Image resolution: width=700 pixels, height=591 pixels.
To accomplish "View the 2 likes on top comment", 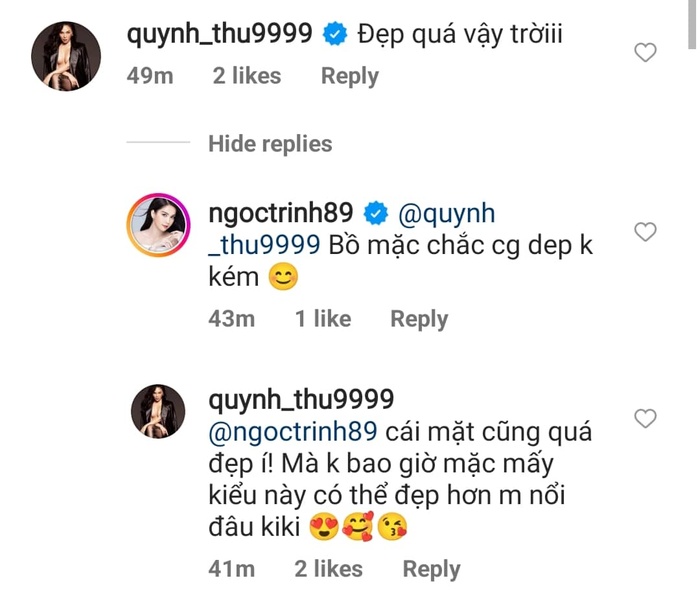I will point(246,76).
